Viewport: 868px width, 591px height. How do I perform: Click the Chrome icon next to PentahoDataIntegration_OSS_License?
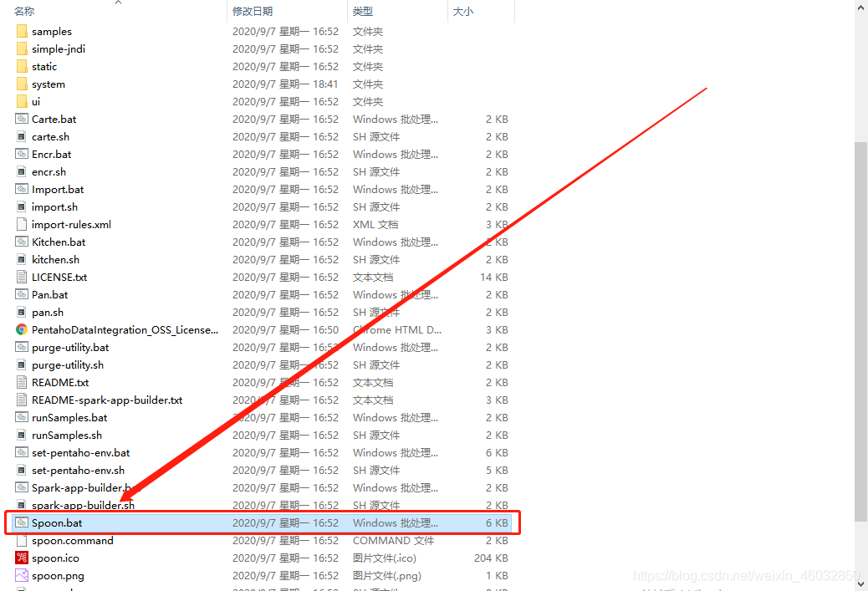[x=22, y=329]
